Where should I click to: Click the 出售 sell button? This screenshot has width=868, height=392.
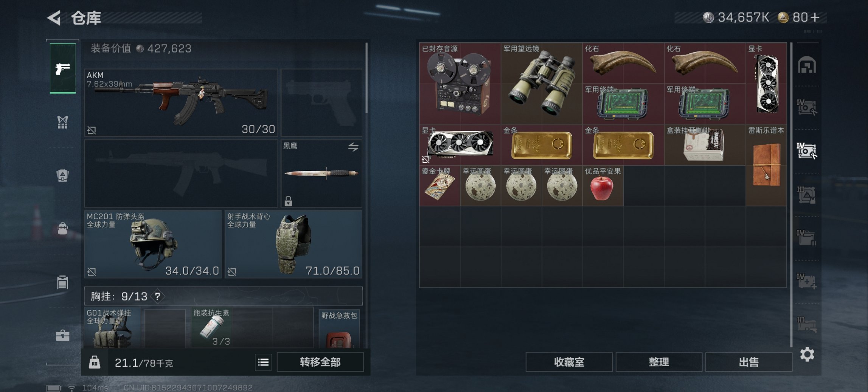tap(748, 362)
